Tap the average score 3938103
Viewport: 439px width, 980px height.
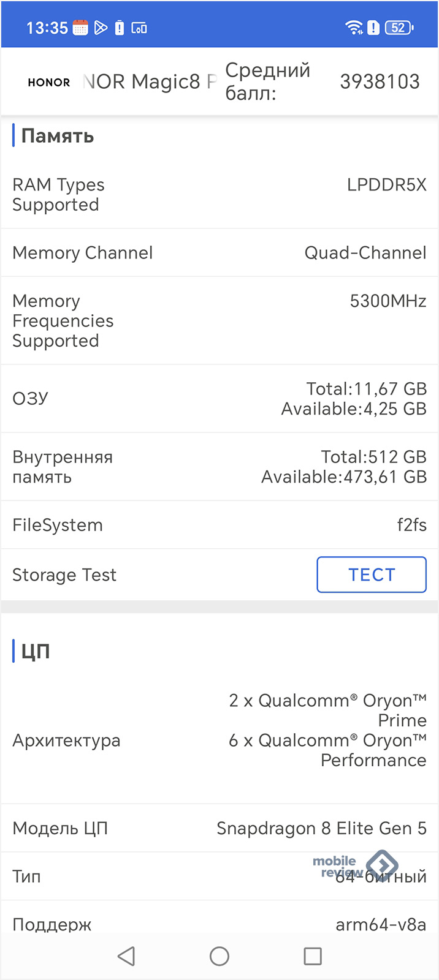pyautogui.click(x=380, y=81)
